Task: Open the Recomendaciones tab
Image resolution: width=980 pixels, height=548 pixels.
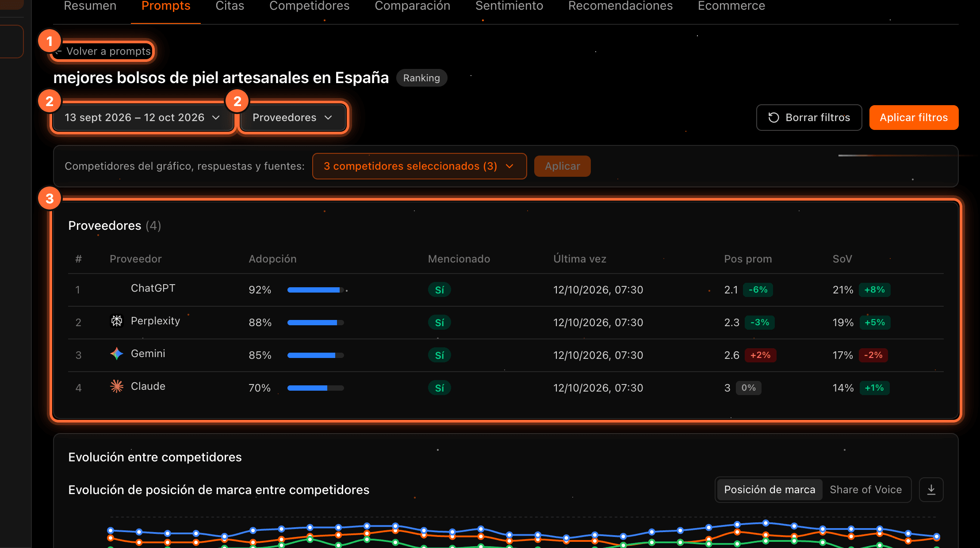Action: pos(620,6)
